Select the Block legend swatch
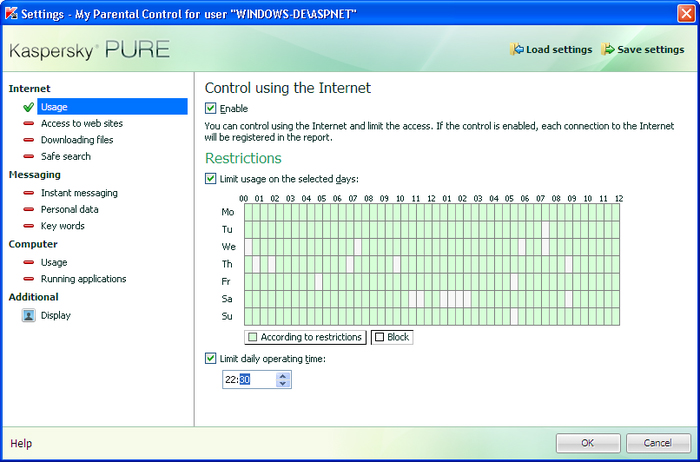Screen dimensions: 700x462 380,337
